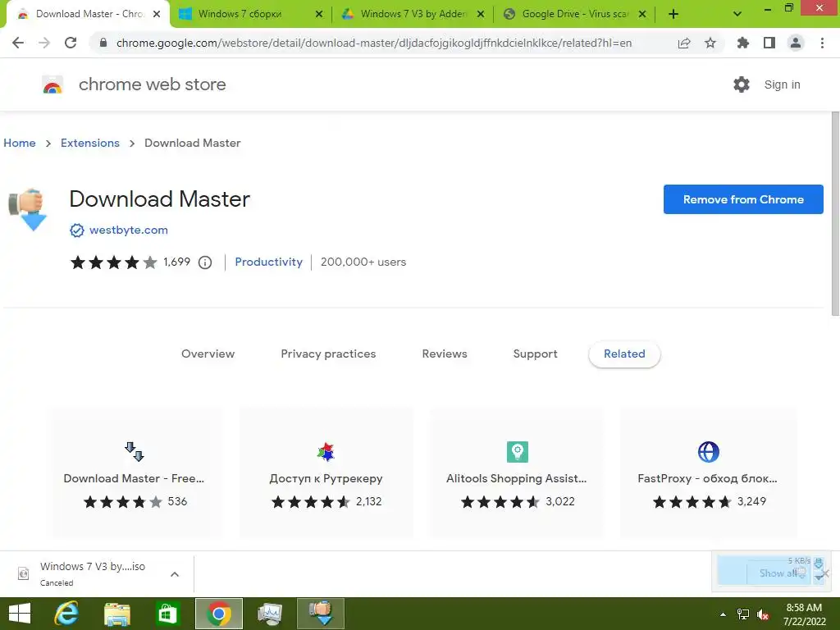Image resolution: width=840 pixels, height=630 pixels.
Task: Launch Internet Explorer from the taskbar
Action: point(67,614)
